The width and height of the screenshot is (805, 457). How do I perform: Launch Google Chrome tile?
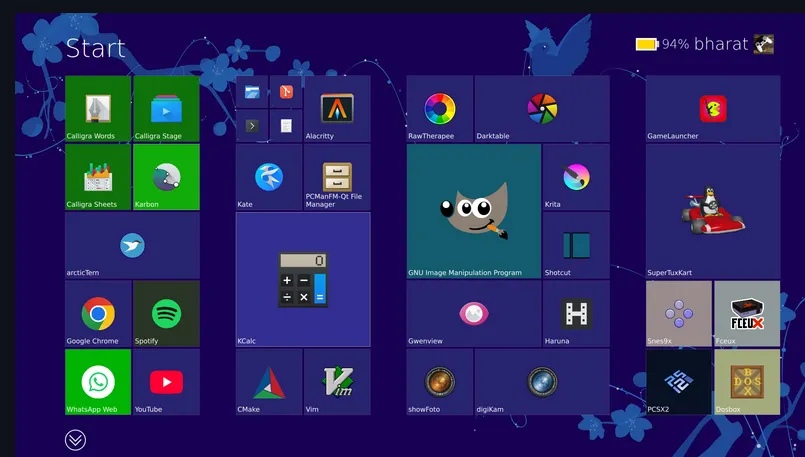point(98,313)
